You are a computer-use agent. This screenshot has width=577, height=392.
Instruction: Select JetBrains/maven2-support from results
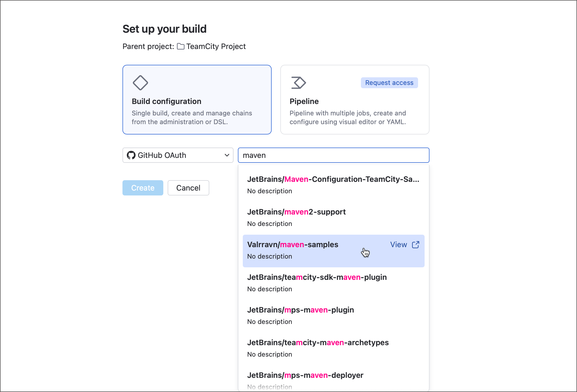tap(296, 212)
